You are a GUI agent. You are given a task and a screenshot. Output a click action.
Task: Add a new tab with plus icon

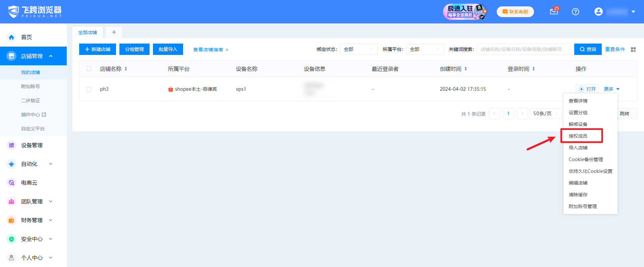click(114, 32)
